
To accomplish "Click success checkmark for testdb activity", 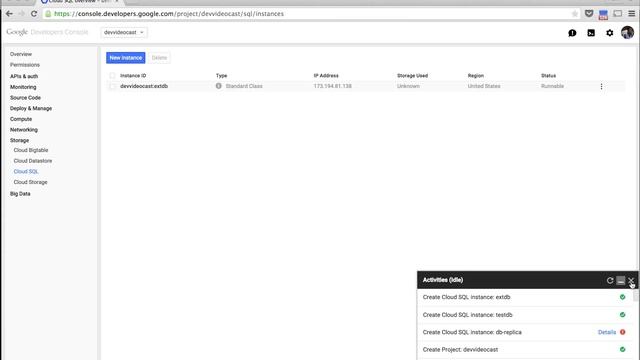I will [x=622, y=315].
